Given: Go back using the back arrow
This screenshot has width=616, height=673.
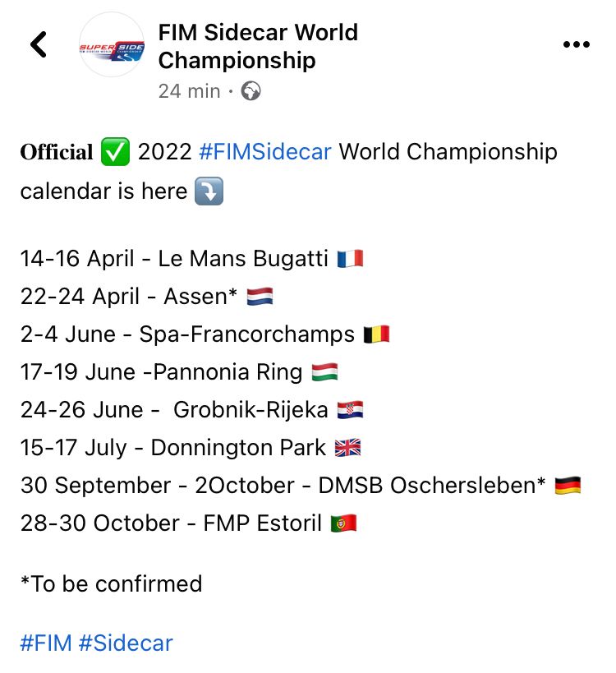Looking at the screenshot, I should pyautogui.click(x=39, y=44).
